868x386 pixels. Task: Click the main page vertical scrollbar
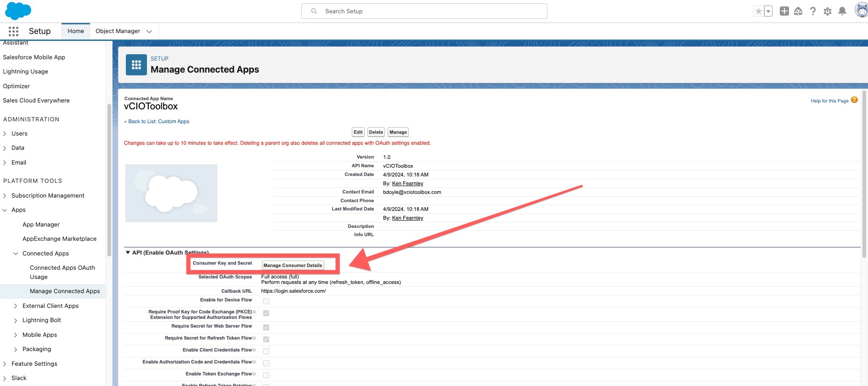coord(864,175)
